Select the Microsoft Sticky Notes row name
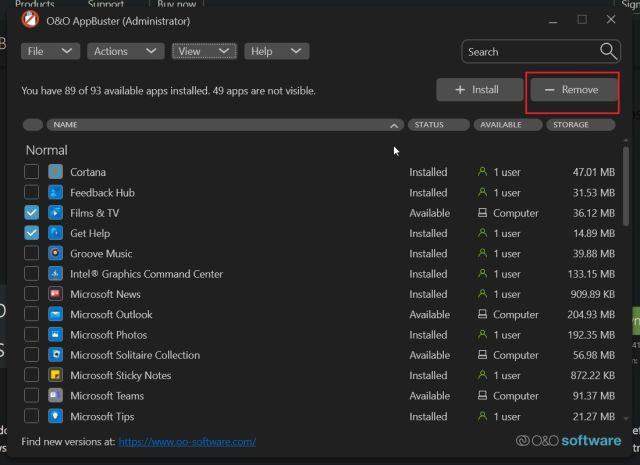This screenshot has height=465, width=640. point(120,375)
